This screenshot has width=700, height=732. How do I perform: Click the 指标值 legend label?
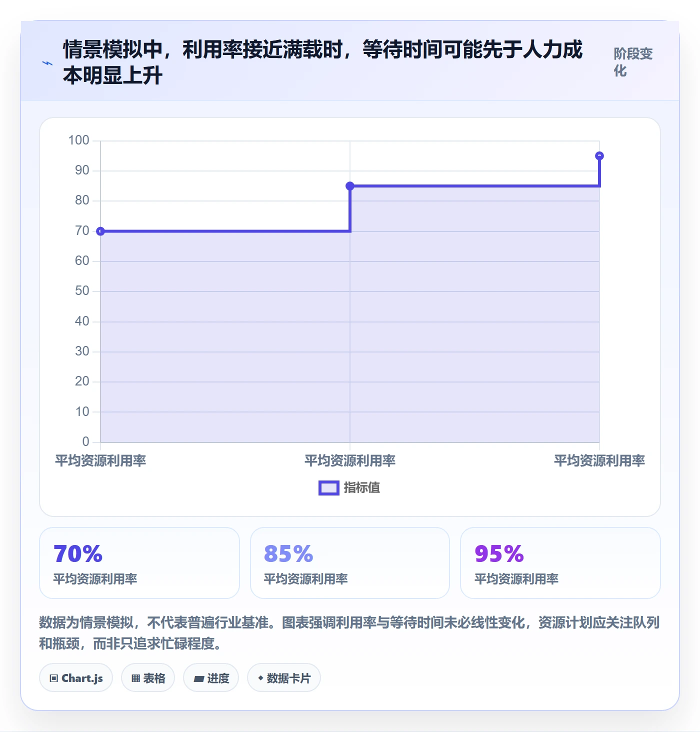click(x=362, y=488)
